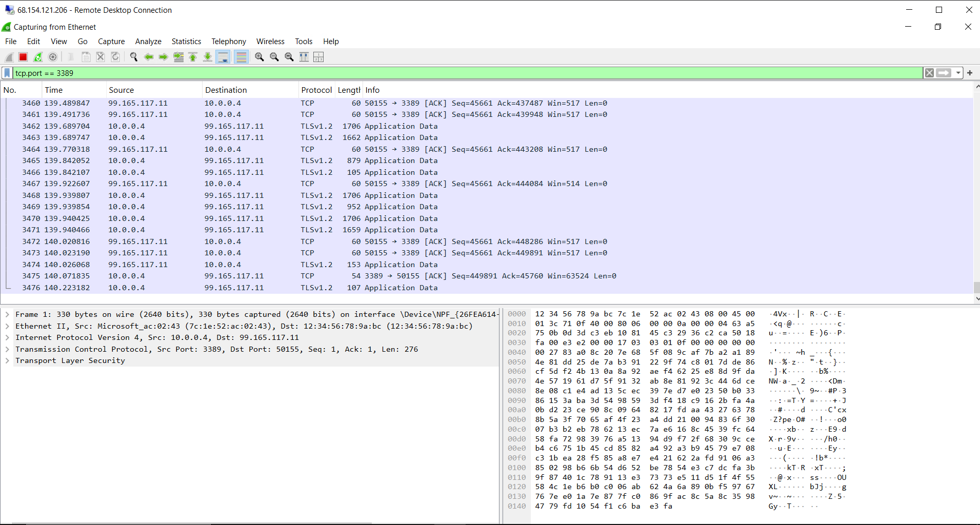Go forward to next packet arrow
The height and width of the screenshot is (525, 980).
tap(164, 57)
